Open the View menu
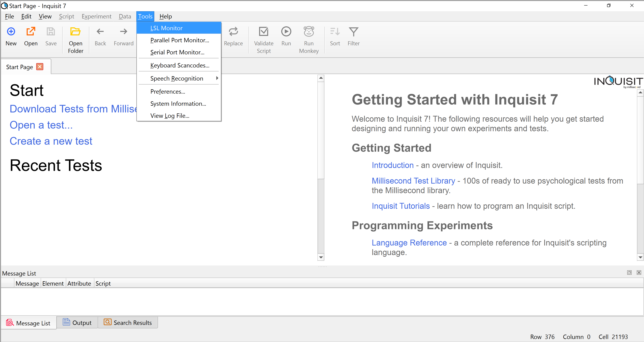 tap(45, 16)
